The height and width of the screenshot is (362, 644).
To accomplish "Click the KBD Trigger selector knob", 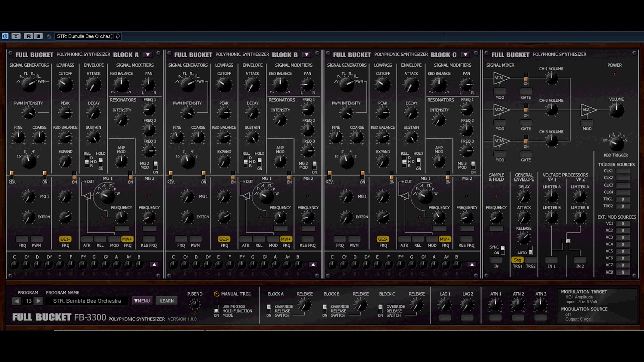I will (616, 144).
